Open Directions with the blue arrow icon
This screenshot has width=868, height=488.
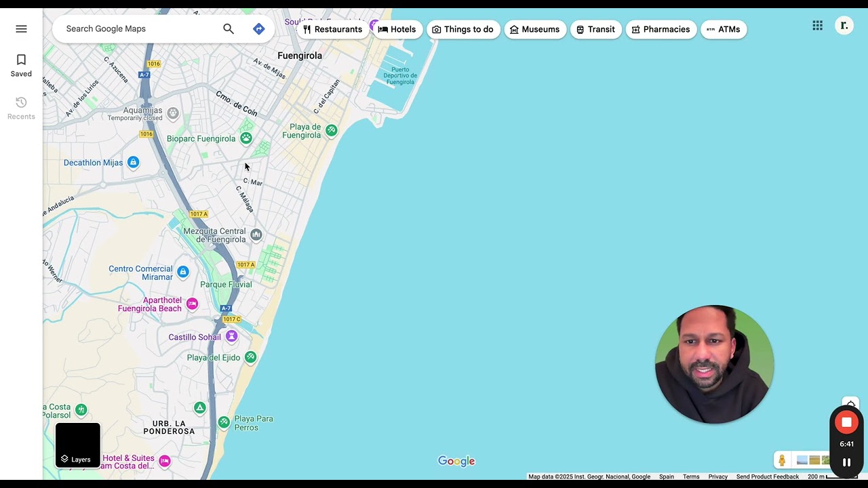coord(259,29)
